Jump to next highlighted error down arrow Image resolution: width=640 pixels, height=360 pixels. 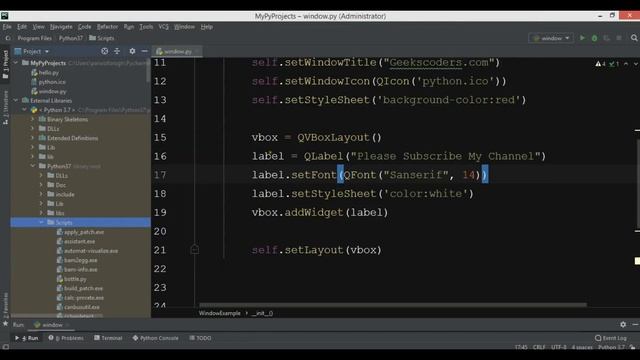pyautogui.click(x=636, y=64)
